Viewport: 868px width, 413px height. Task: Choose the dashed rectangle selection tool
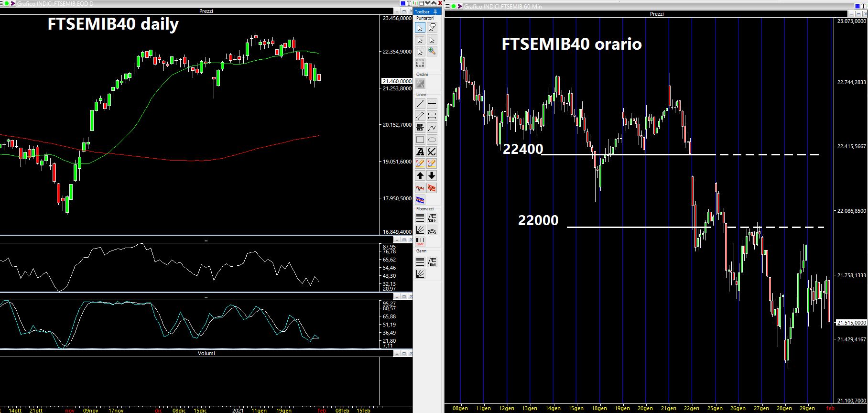pos(420,63)
